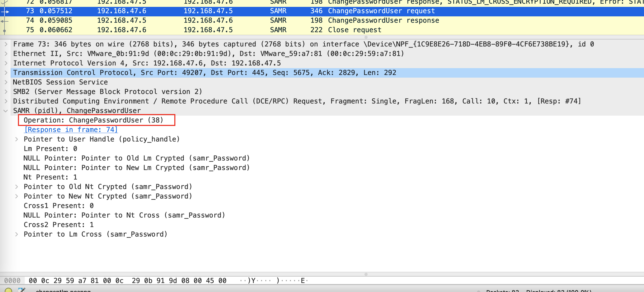Collapse the SAMR ChangePasswordUser section
Screen dimensions: 644x292
6,111
